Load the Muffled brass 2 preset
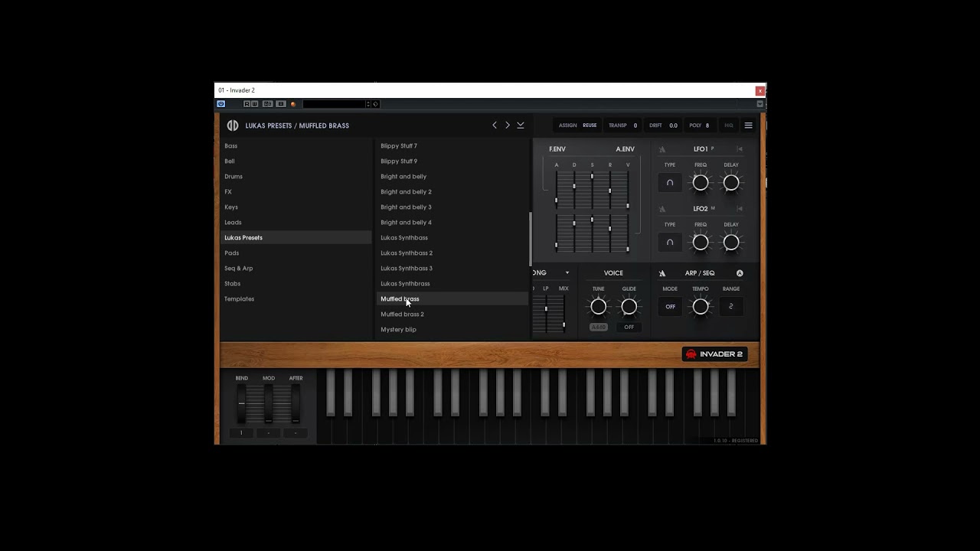The height and width of the screenshot is (551, 980). [x=452, y=315]
